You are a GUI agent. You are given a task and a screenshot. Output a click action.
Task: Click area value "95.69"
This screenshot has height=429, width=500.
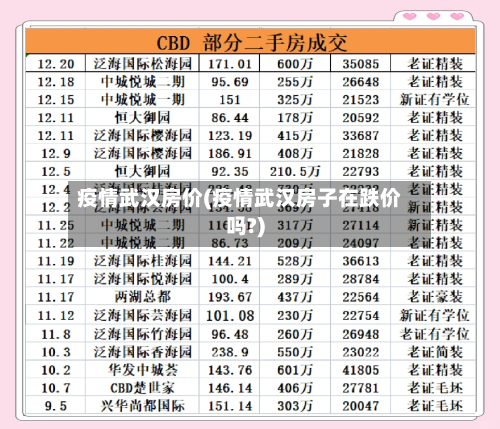pos(230,82)
